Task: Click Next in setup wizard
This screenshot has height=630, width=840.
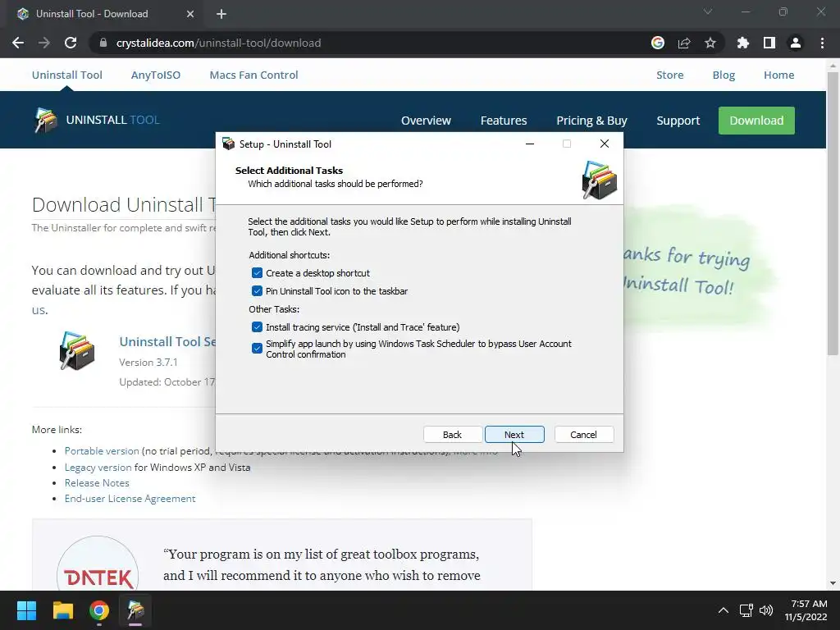Action: tap(514, 435)
